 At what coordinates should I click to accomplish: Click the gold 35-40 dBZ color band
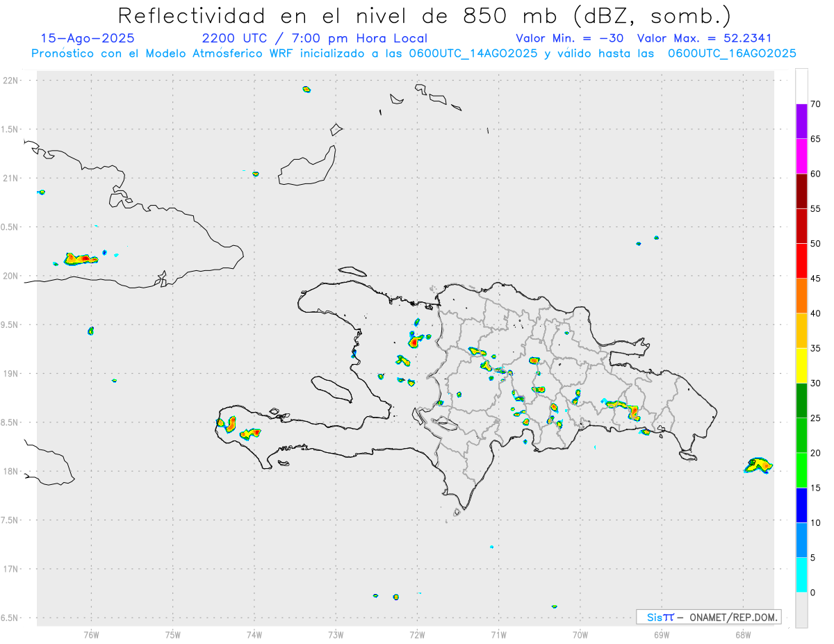(x=801, y=331)
